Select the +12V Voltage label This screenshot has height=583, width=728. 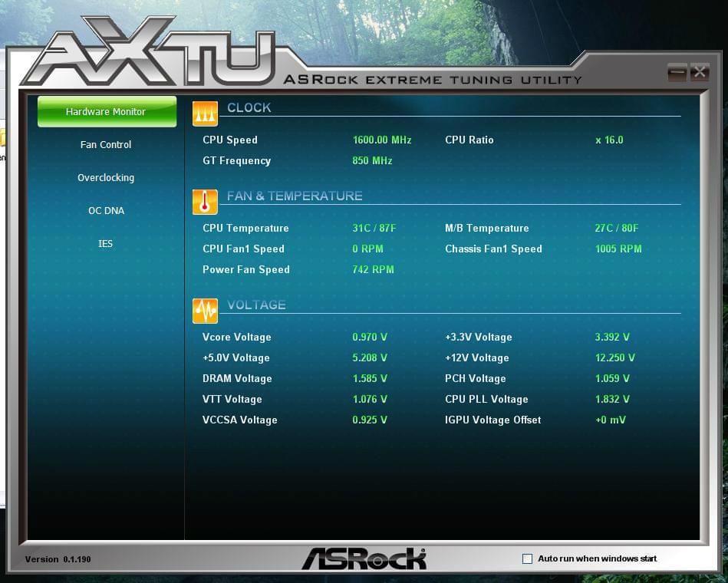(477, 358)
